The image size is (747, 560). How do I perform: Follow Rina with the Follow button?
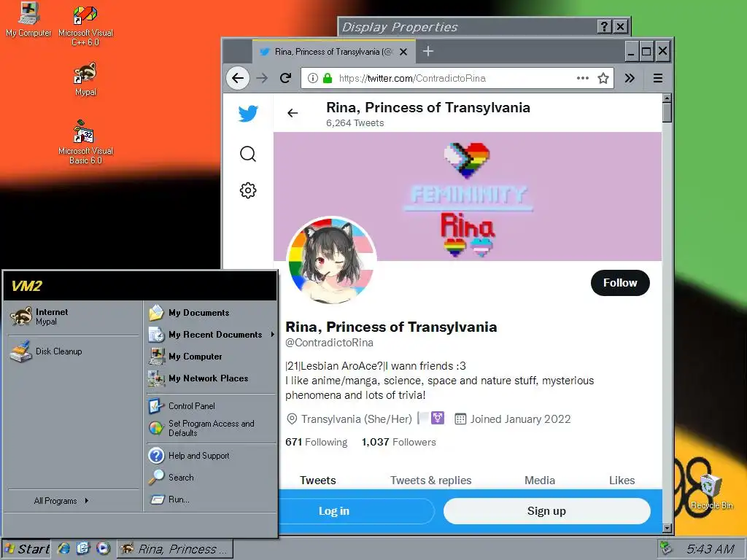coord(620,283)
